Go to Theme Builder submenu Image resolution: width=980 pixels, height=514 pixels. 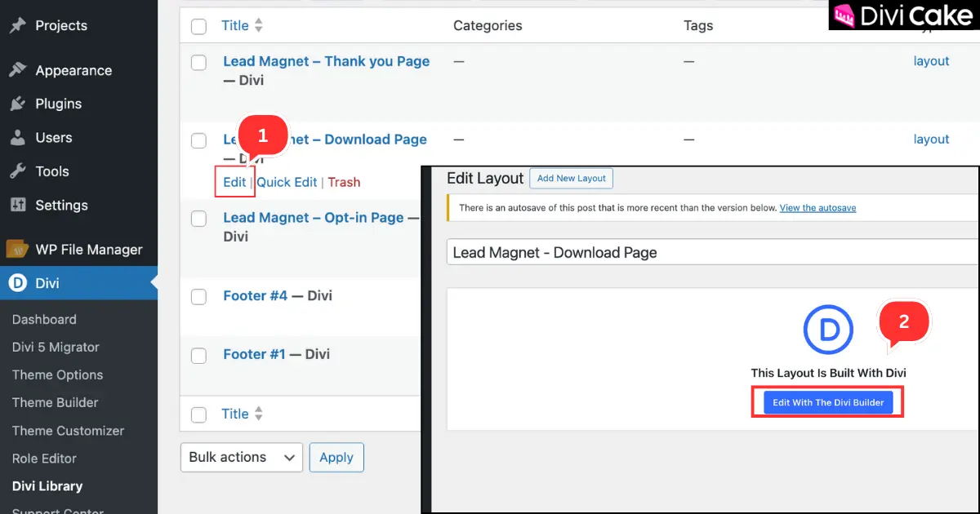pyautogui.click(x=55, y=402)
